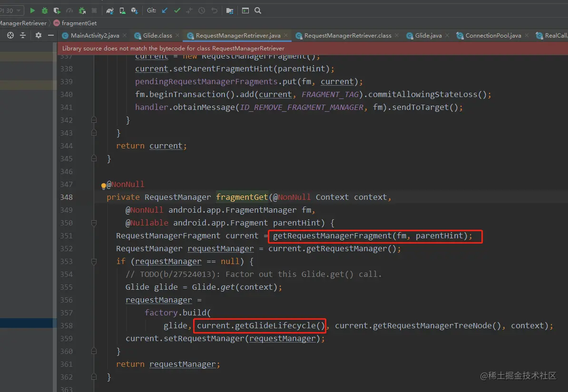
Task: Click the method icon beside fragmentGet breadcrumb
Action: tap(57, 23)
